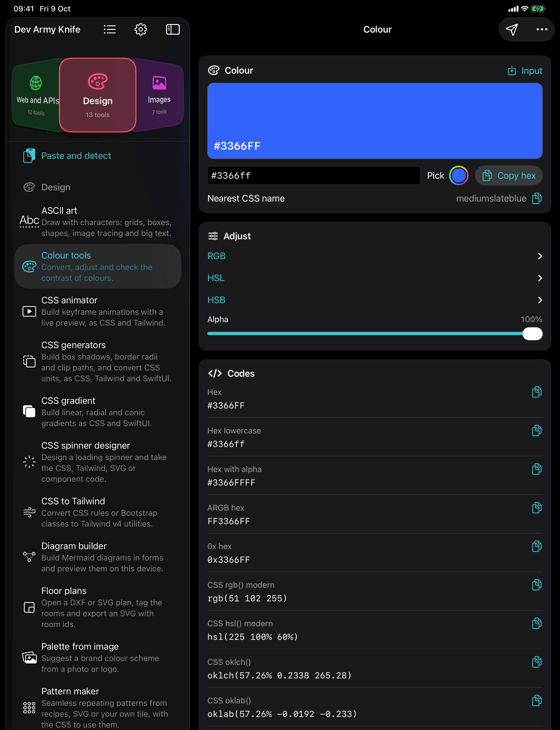Click the ASCII art Abc icon
The image size is (560, 730).
click(x=29, y=221)
